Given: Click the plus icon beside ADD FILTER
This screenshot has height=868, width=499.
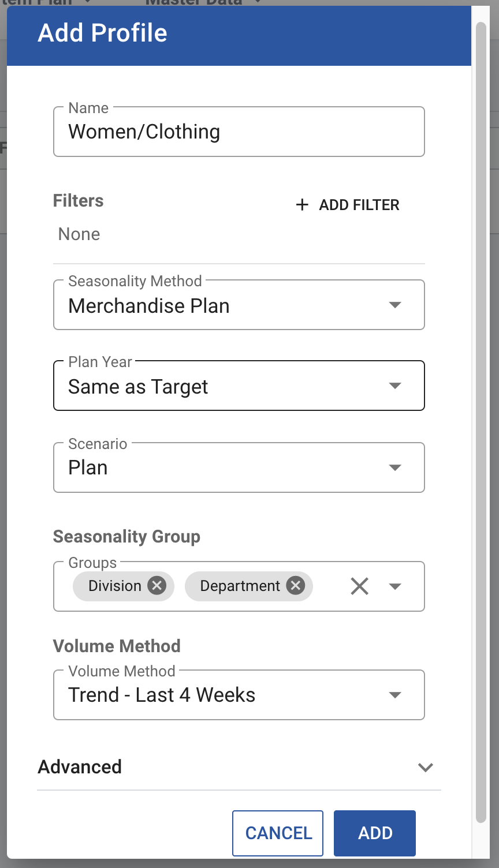Looking at the screenshot, I should coord(302,205).
